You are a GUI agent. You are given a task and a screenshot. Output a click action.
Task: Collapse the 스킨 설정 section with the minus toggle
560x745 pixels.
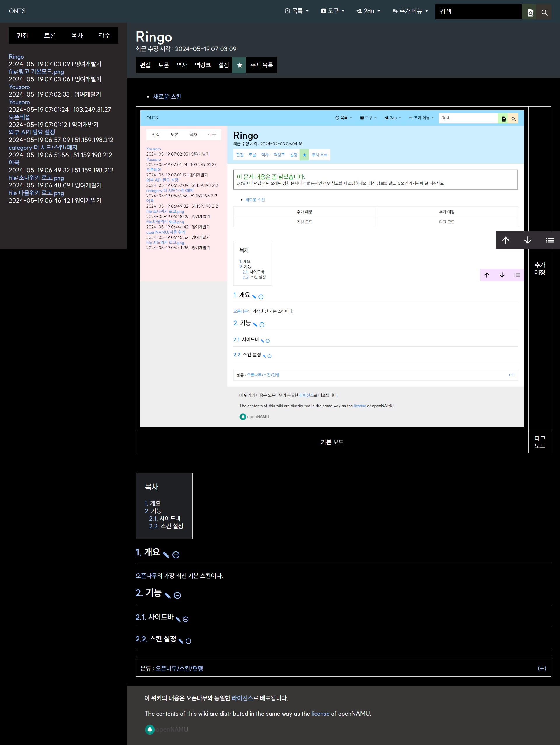[188, 641]
